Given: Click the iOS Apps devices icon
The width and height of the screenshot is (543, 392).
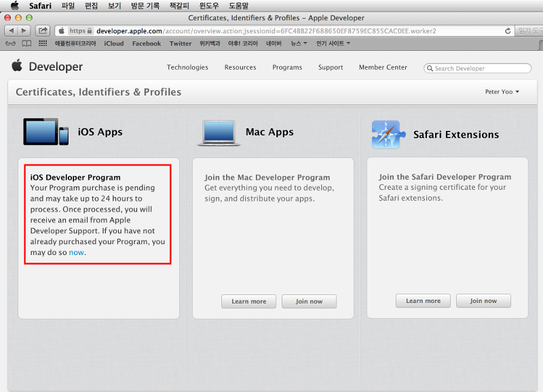Looking at the screenshot, I should tap(45, 132).
